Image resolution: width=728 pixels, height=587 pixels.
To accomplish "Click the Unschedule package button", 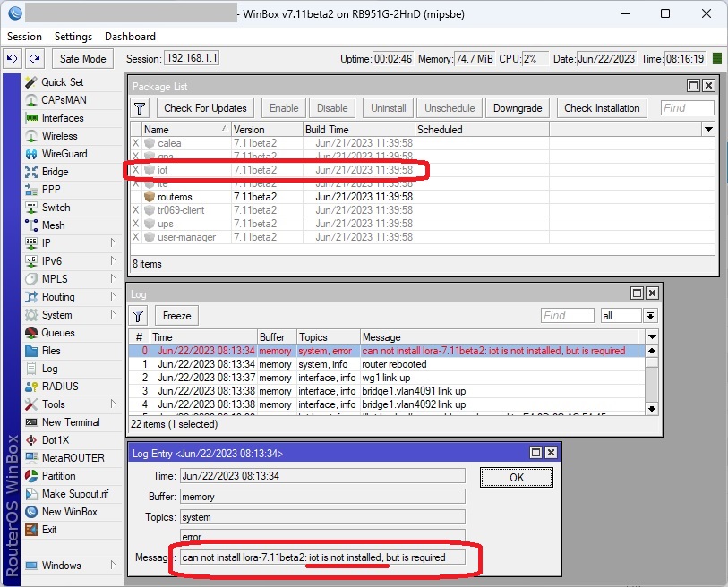I will click(x=450, y=108).
